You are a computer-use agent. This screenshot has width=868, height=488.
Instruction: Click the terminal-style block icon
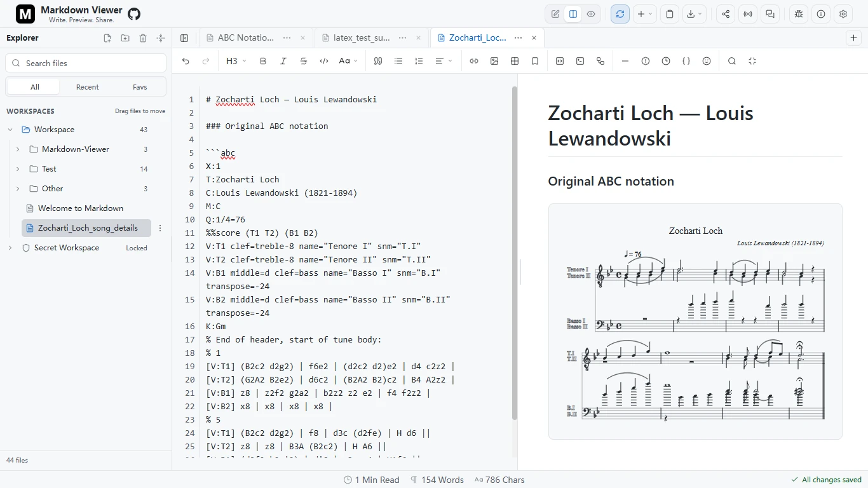(x=580, y=61)
